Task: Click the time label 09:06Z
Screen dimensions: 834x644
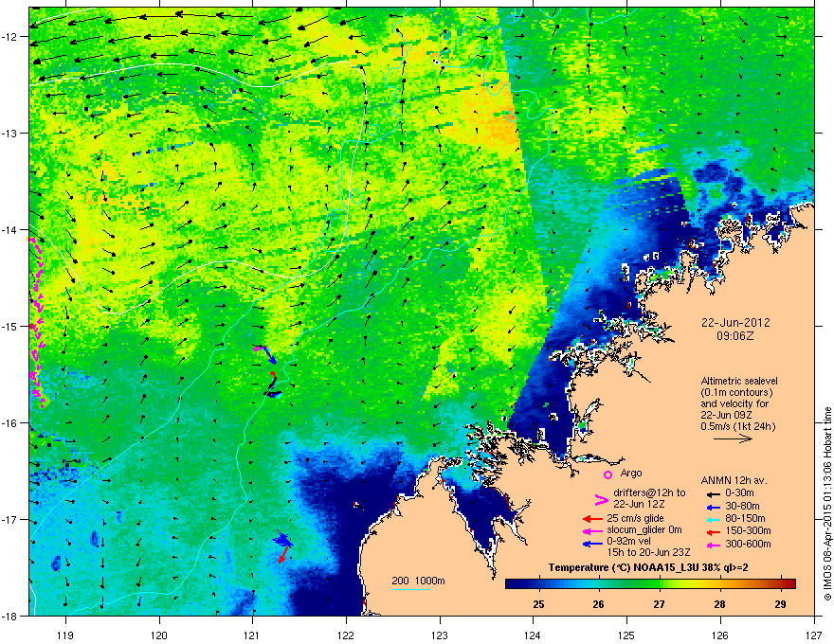Action: click(735, 336)
